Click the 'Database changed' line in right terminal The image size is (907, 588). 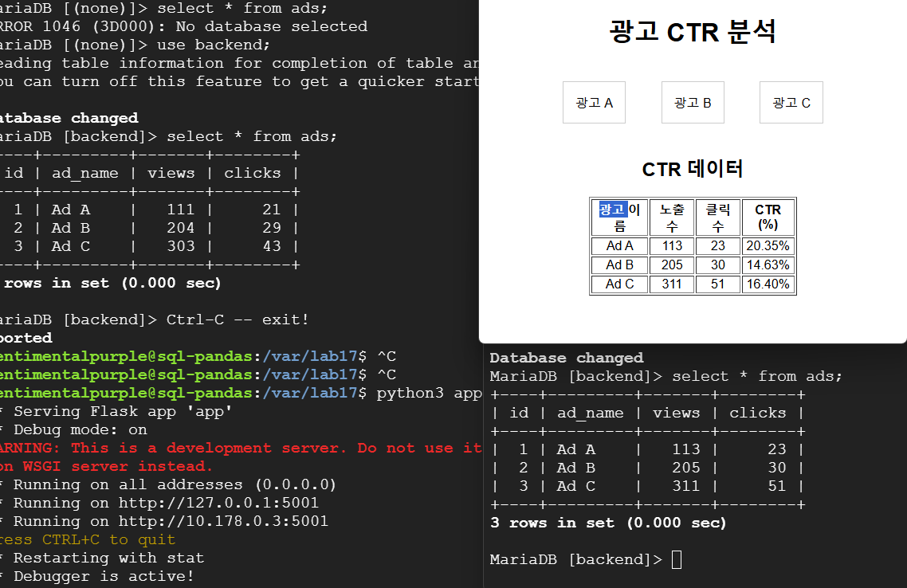pyautogui.click(x=567, y=358)
